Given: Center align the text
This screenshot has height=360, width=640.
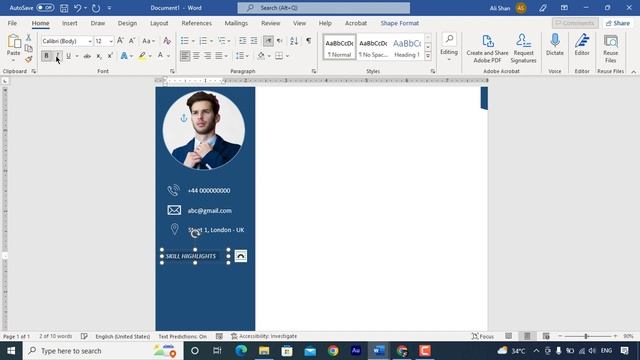Looking at the screenshot, I should (196, 56).
